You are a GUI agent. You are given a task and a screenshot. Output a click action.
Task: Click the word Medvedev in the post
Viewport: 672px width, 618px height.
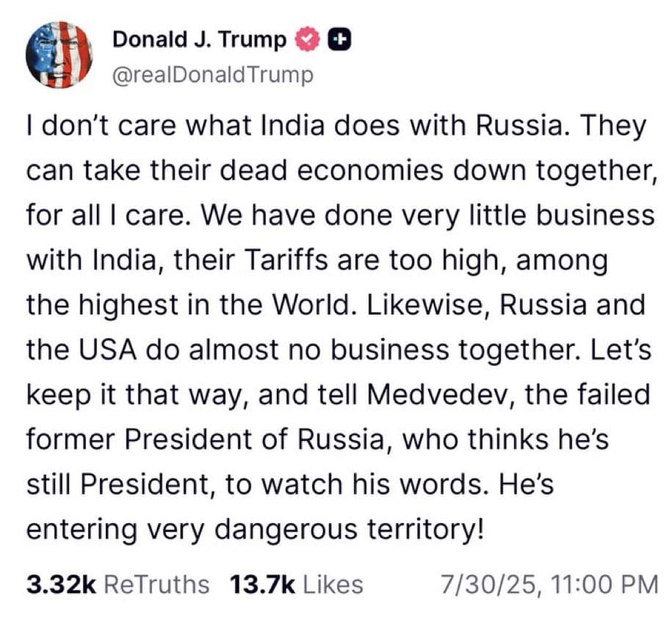pos(441,395)
